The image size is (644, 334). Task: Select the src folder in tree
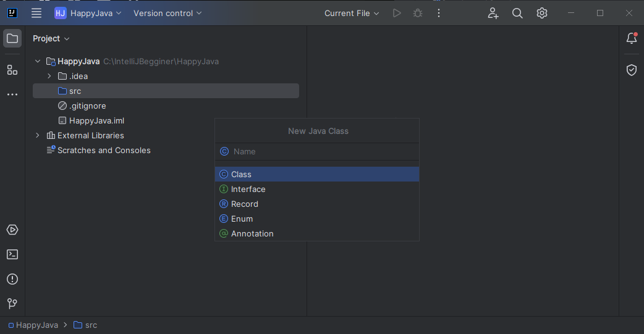click(166, 91)
